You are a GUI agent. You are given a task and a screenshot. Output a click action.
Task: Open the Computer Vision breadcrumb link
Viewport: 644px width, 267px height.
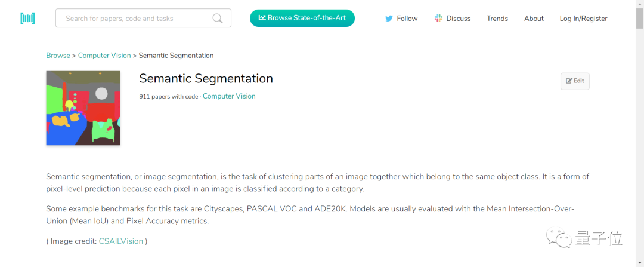104,56
